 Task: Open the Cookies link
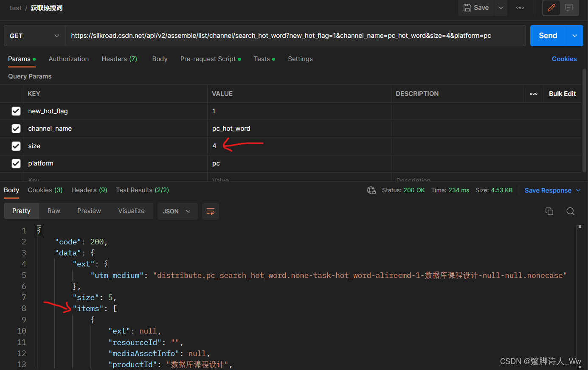click(564, 59)
